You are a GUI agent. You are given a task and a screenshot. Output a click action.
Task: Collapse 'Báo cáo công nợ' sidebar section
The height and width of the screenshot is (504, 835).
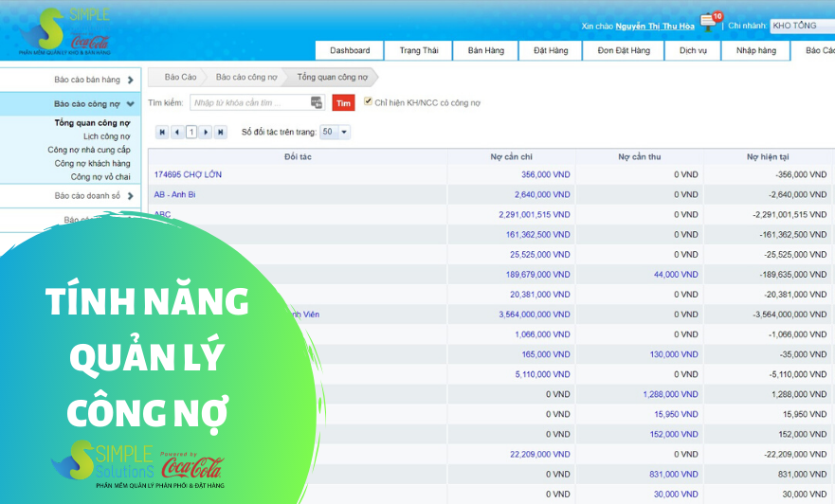point(70,104)
